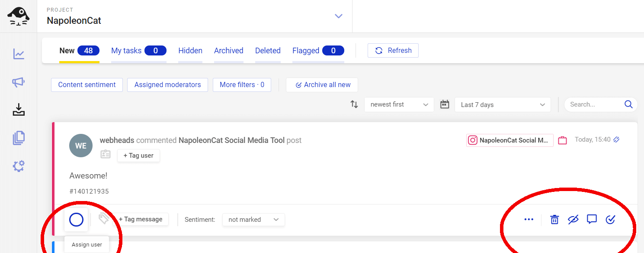644x253 pixels.
Task: Switch to the Flagged tab
Action: pyautogui.click(x=318, y=51)
